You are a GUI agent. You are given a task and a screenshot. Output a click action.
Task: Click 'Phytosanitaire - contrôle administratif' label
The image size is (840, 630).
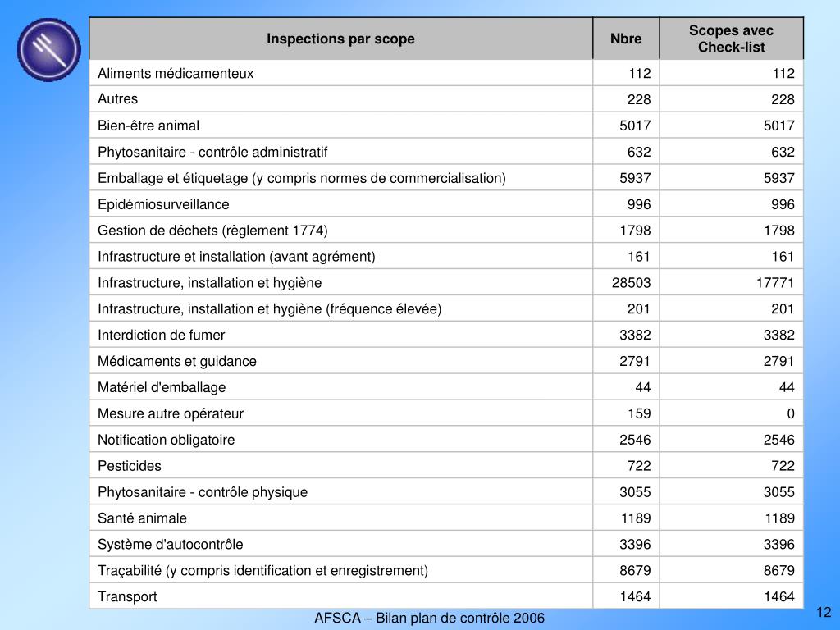pyautogui.click(x=212, y=152)
